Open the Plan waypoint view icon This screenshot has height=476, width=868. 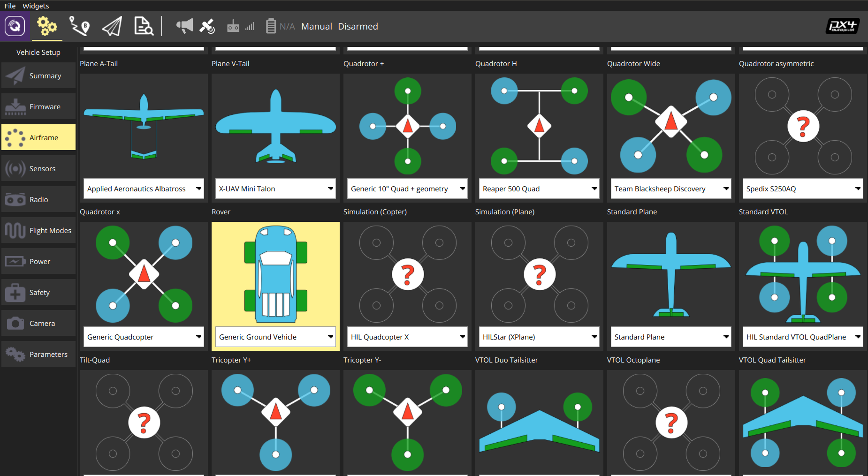[79, 26]
